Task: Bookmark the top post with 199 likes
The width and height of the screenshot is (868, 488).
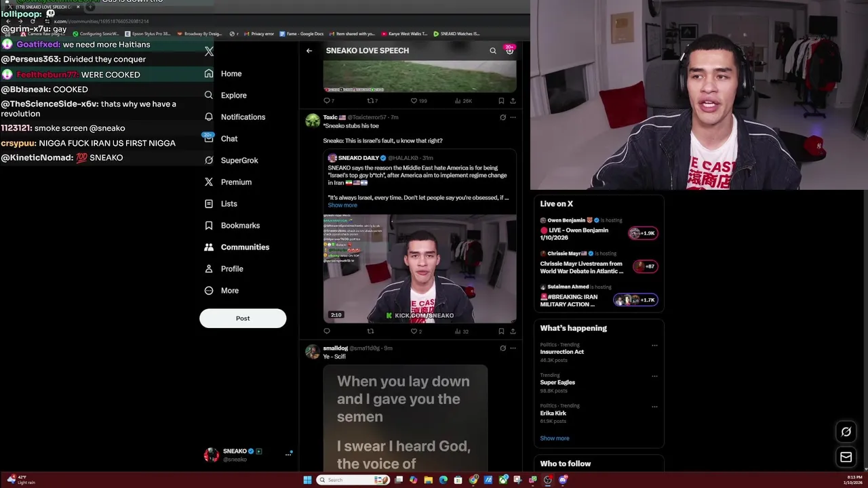Action: click(x=501, y=101)
